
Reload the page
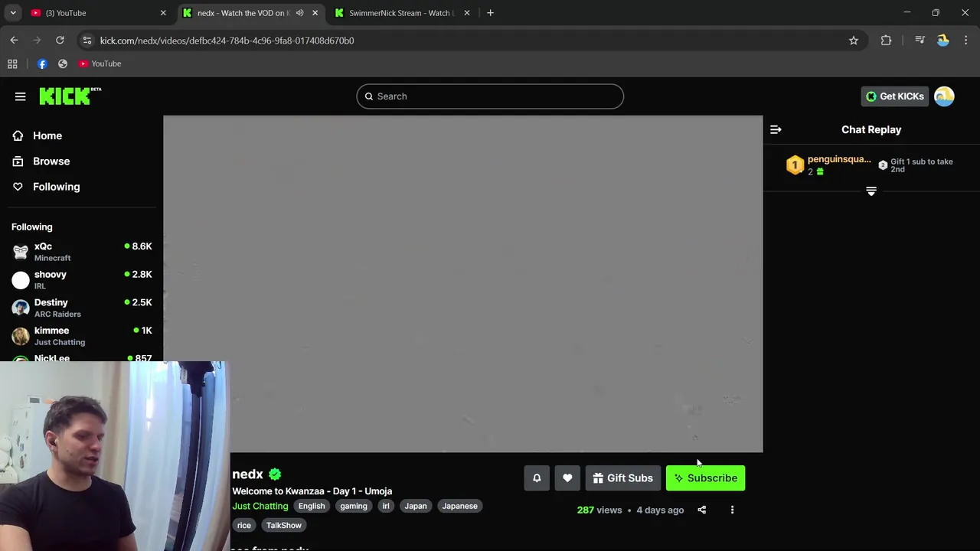coord(60,41)
